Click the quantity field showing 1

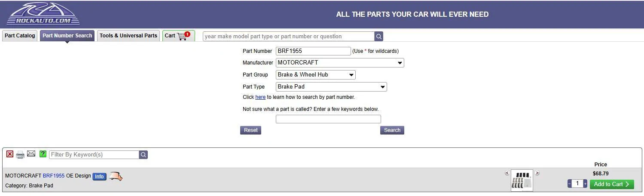click(577, 184)
